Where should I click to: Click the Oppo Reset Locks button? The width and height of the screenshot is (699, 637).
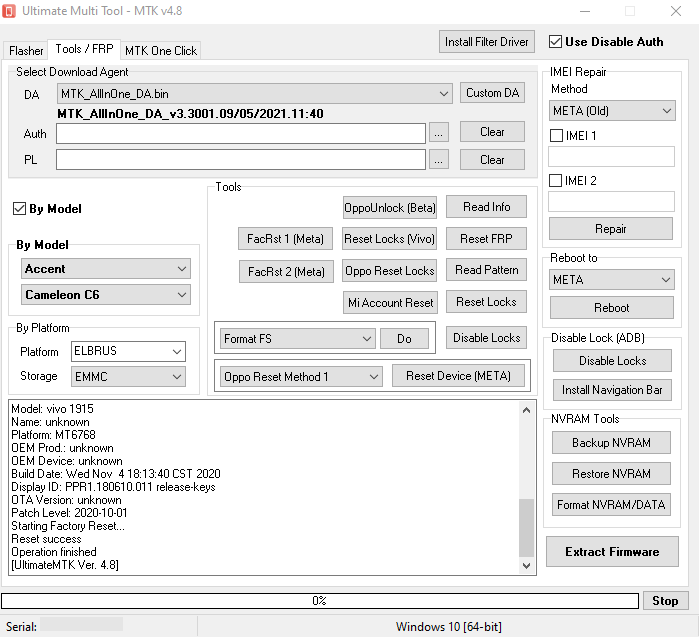[x=390, y=271]
